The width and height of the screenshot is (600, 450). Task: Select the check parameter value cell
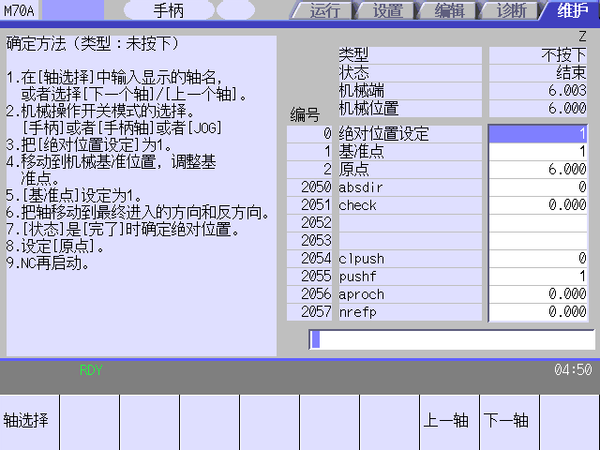click(538, 205)
